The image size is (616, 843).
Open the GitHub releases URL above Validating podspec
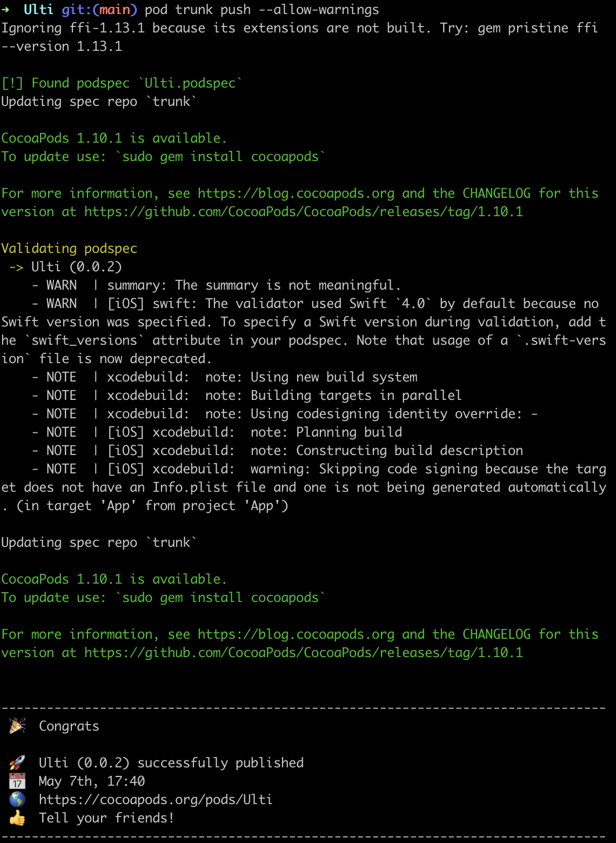pyautogui.click(x=304, y=212)
